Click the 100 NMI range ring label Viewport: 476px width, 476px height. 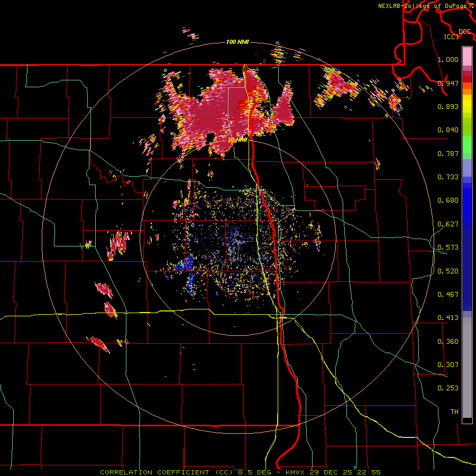[237, 42]
